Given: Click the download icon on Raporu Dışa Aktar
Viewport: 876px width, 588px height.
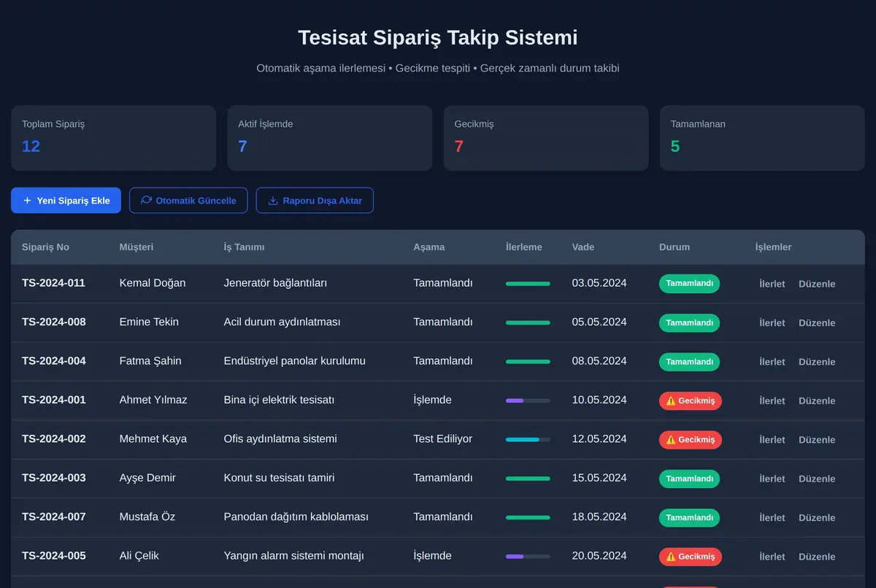Looking at the screenshot, I should (x=273, y=201).
